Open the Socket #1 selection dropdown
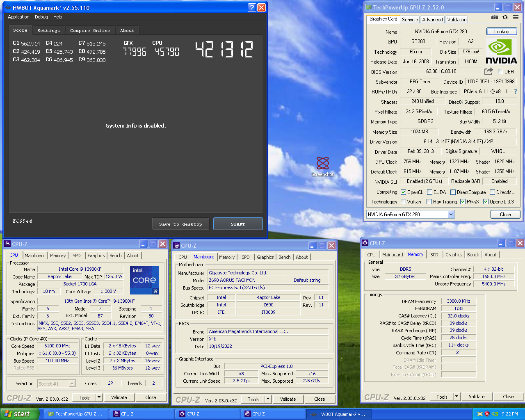The image size is (525, 420). pos(57,383)
